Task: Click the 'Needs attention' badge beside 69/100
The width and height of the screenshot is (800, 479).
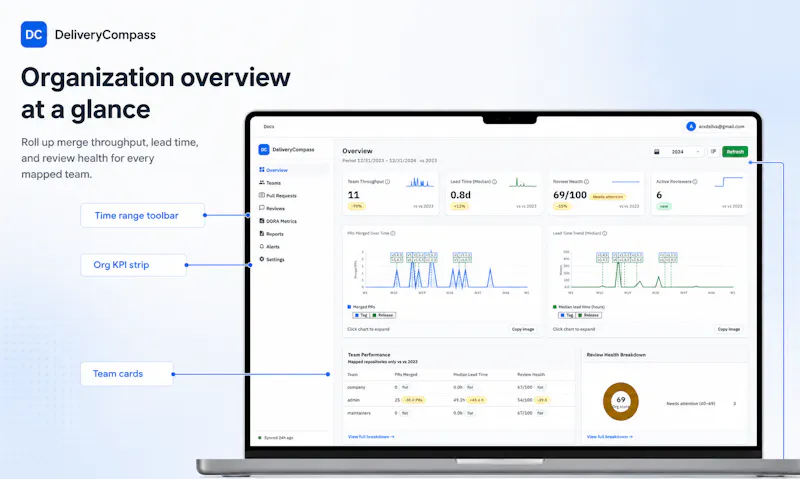Action: [608, 196]
